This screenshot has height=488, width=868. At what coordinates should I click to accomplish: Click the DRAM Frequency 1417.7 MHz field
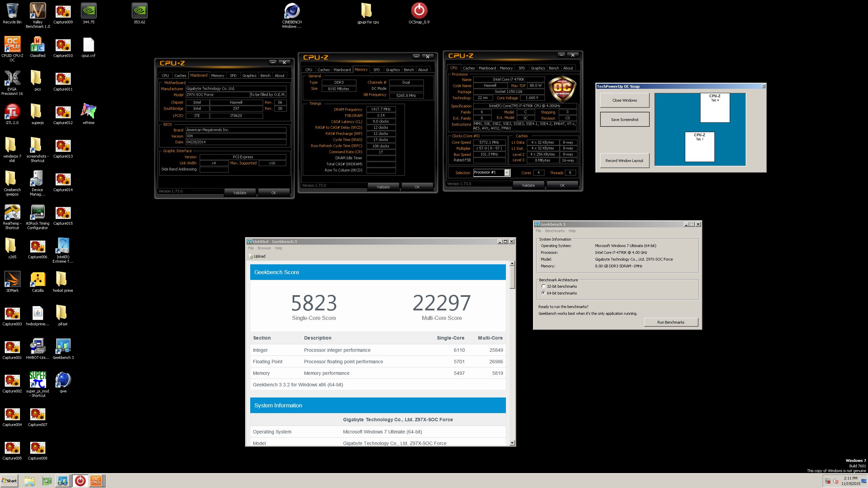click(381, 109)
